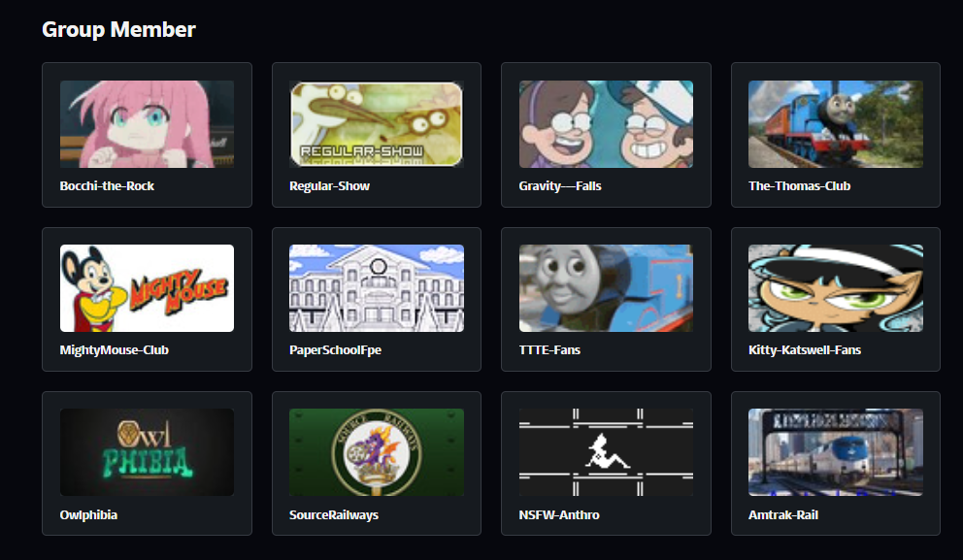This screenshot has width=963, height=560.
Task: Visit the Amtrak-Rail group name link
Action: [783, 515]
